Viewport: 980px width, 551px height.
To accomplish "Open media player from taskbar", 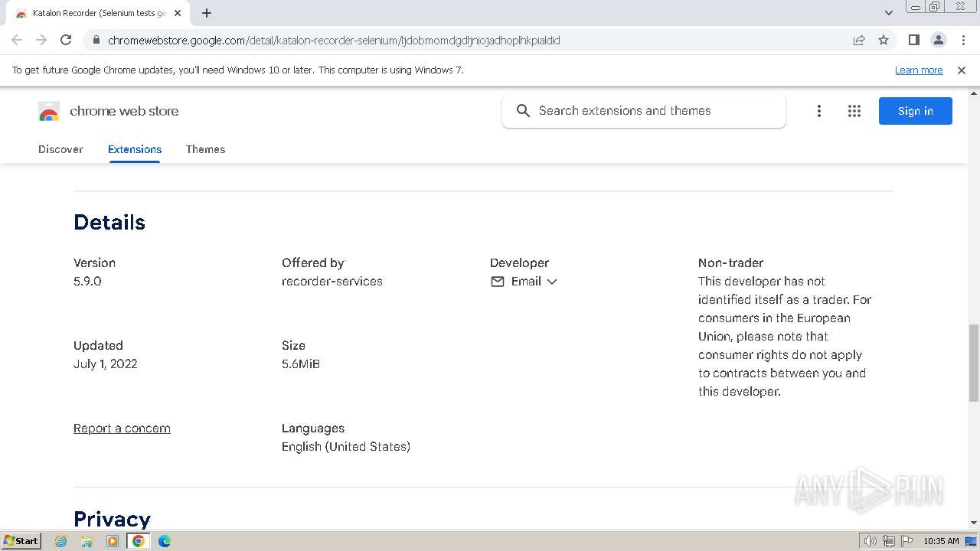I will [113, 541].
